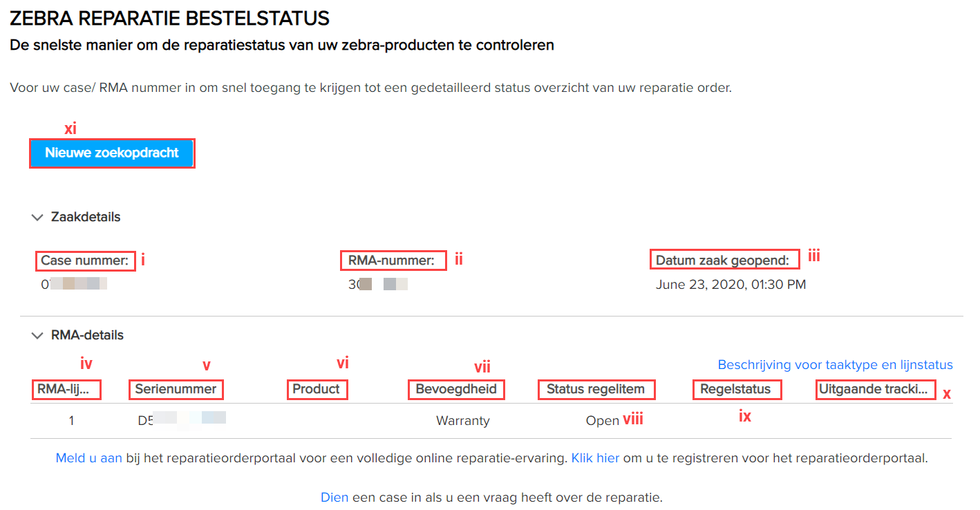Click the chevron next to Zaakdetails

(x=37, y=217)
